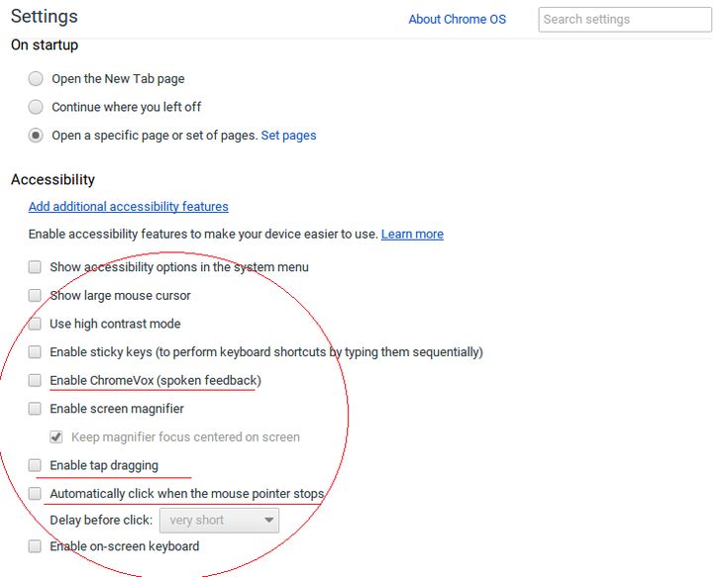Tick the Show large mouse cursor checkbox
The width and height of the screenshot is (728, 577).
[35, 296]
